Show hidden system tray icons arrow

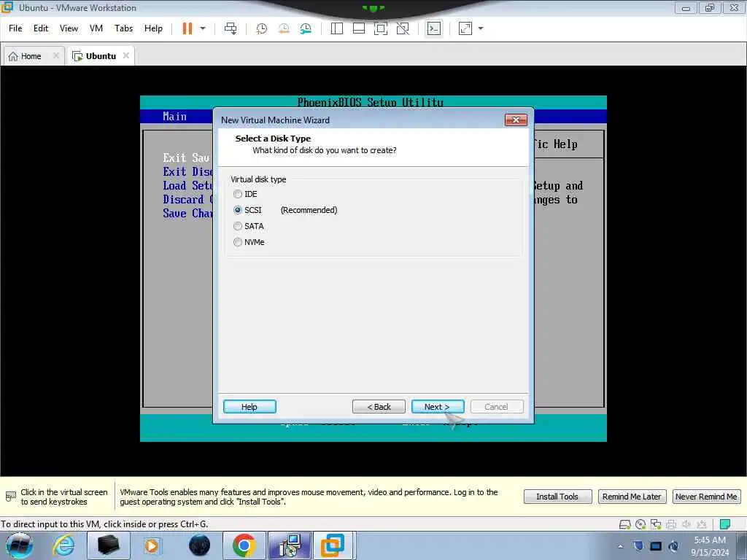(620, 546)
